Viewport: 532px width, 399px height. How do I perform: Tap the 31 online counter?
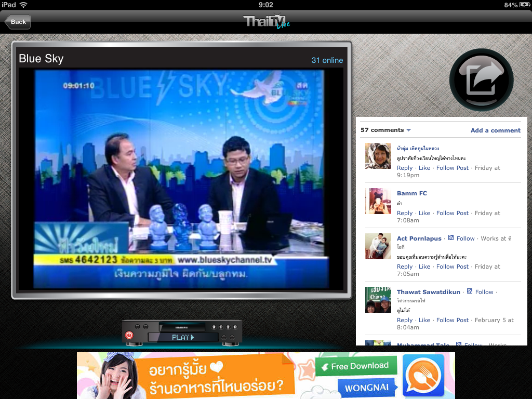coord(327,60)
